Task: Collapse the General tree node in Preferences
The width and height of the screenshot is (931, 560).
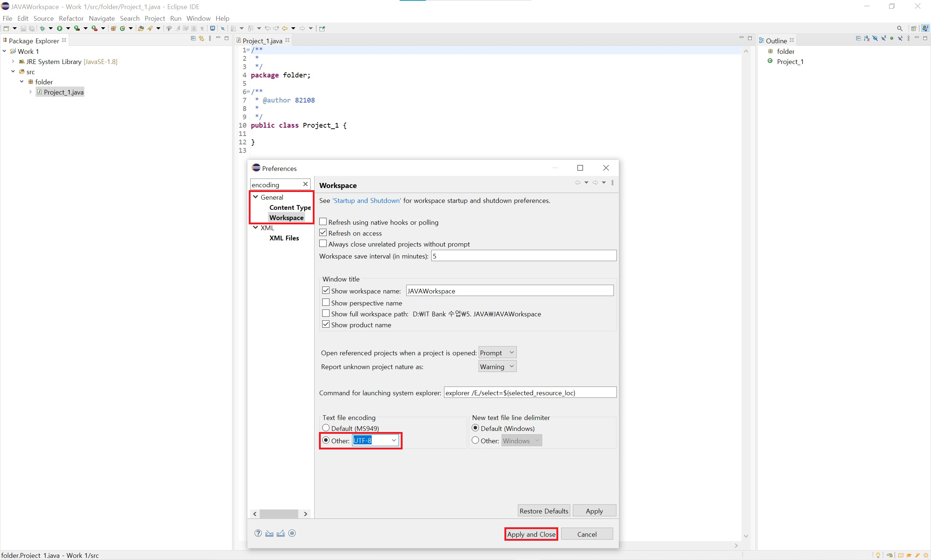Action: (x=256, y=197)
